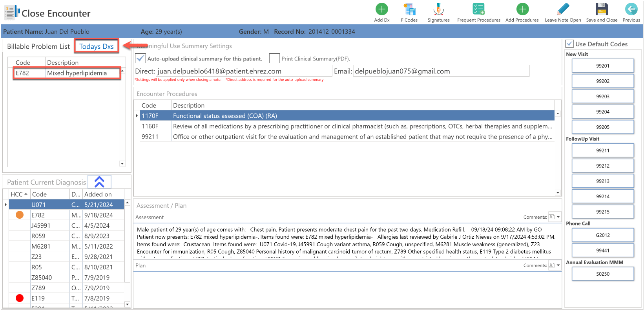Viewport: 644px width, 311px height.
Task: Click Encounter Procedures Code column header
Action: coord(155,105)
